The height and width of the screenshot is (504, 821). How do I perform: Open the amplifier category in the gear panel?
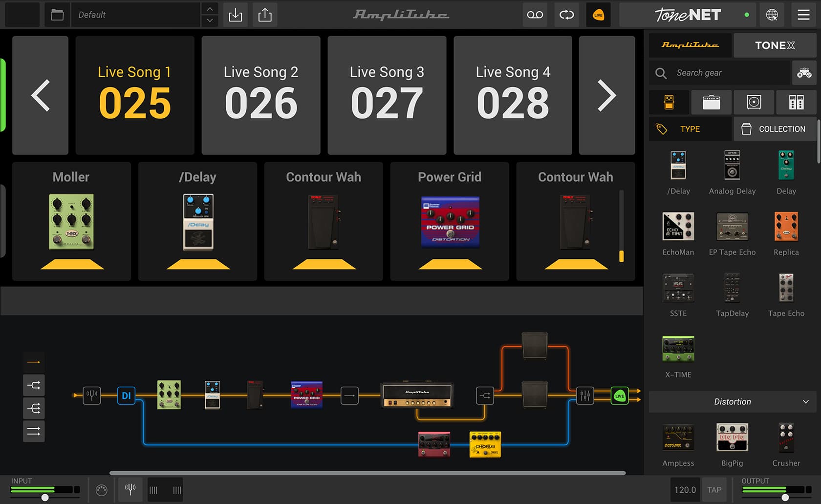(712, 102)
